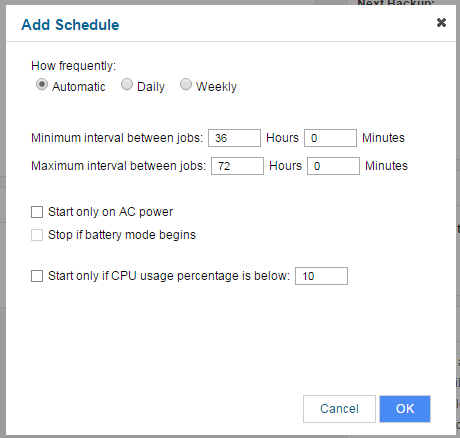460x438 pixels.
Task: Select the Automatic frequency option
Action: [x=42, y=84]
